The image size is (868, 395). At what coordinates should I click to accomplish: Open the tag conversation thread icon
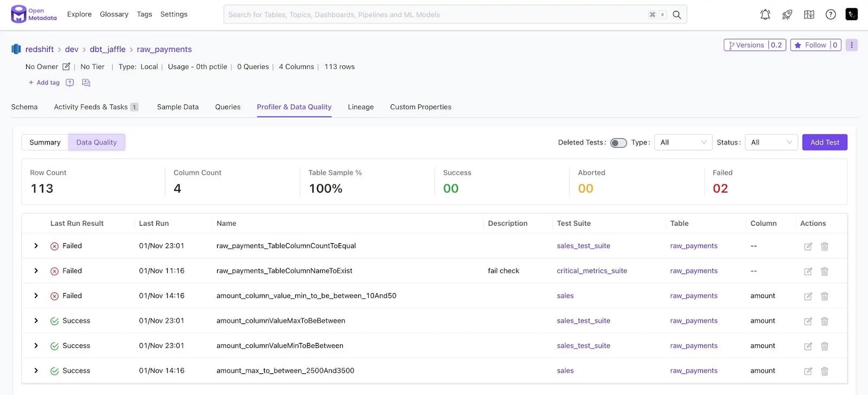point(86,82)
